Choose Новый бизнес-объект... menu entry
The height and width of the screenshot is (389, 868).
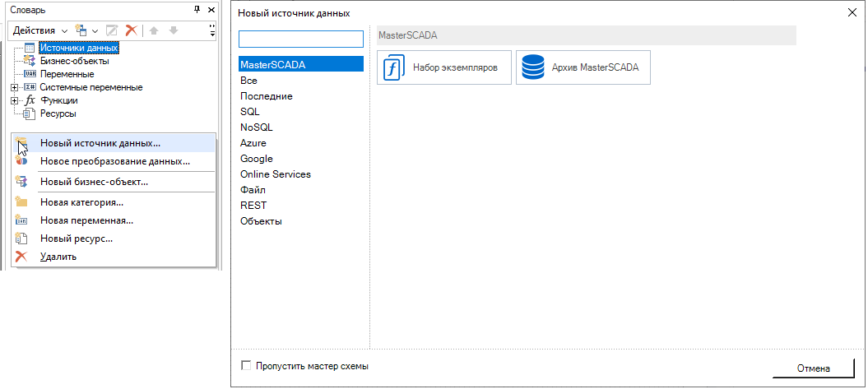pos(114,181)
